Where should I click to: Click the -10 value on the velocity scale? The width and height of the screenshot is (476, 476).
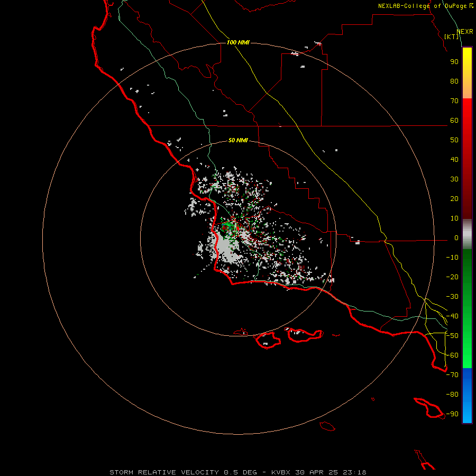(x=452, y=258)
